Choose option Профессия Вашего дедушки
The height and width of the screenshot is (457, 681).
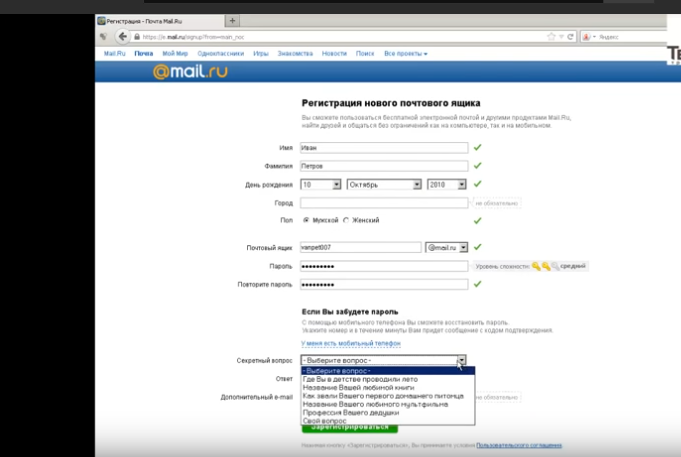tap(388, 413)
